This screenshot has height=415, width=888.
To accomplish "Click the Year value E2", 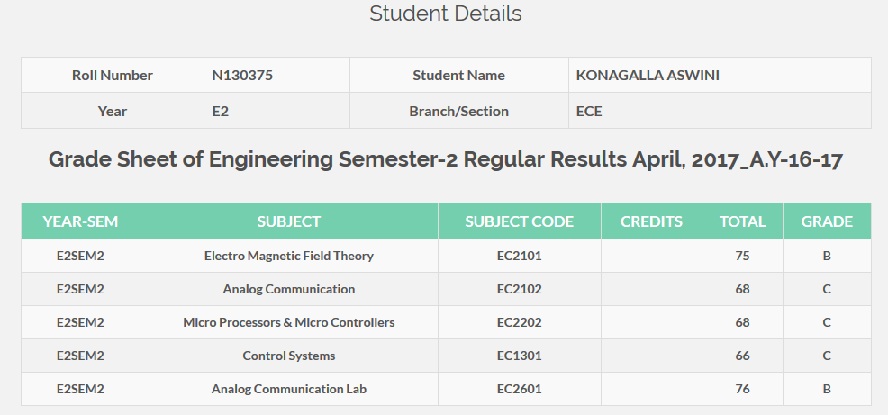I will [x=220, y=111].
